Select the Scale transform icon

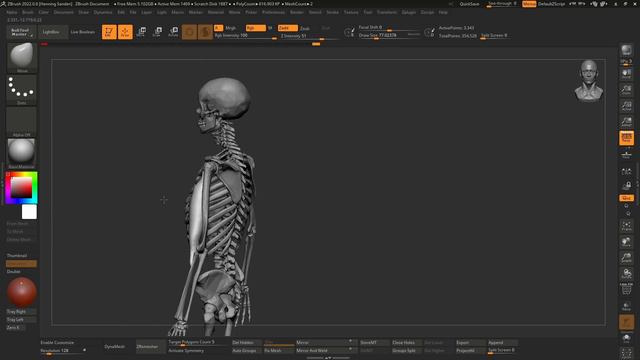[x=157, y=32]
